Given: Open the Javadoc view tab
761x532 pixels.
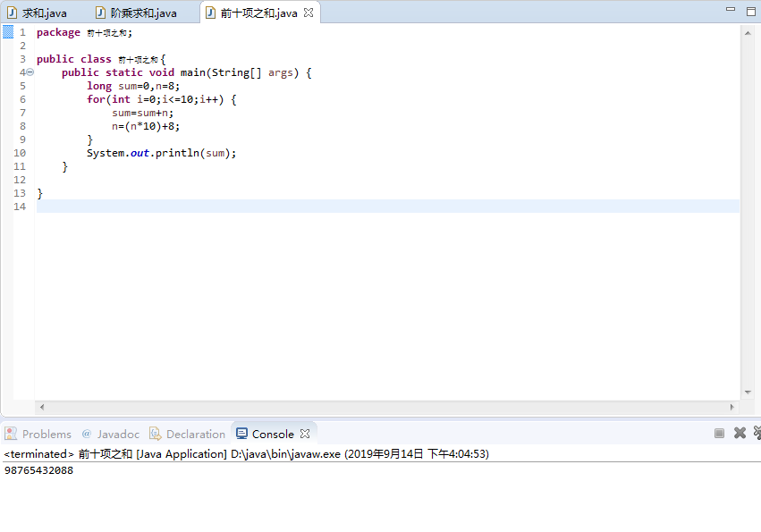Looking at the screenshot, I should [111, 434].
